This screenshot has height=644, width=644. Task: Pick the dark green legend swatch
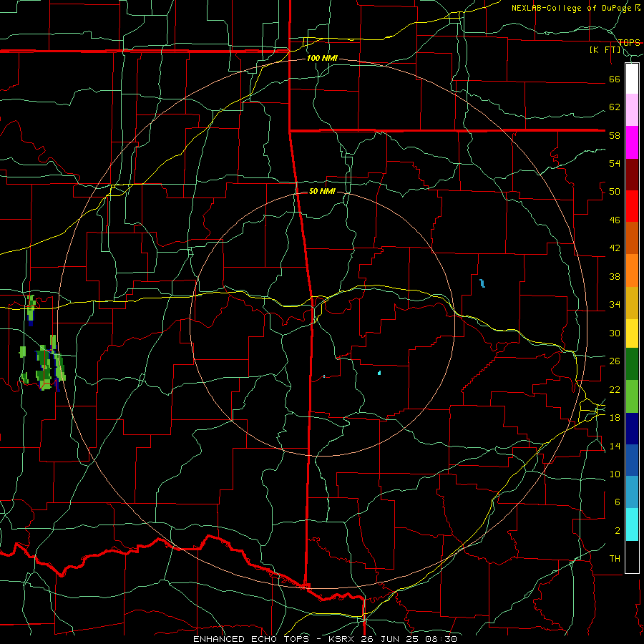[632, 364]
